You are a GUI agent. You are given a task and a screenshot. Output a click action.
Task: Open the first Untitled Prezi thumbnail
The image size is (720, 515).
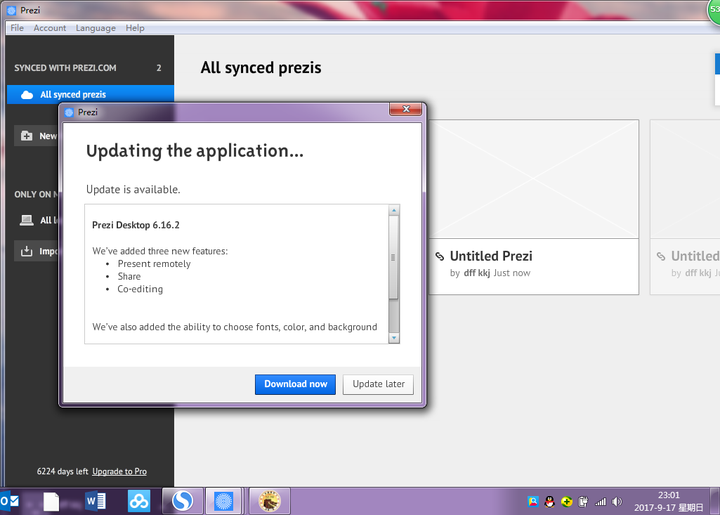click(x=533, y=179)
